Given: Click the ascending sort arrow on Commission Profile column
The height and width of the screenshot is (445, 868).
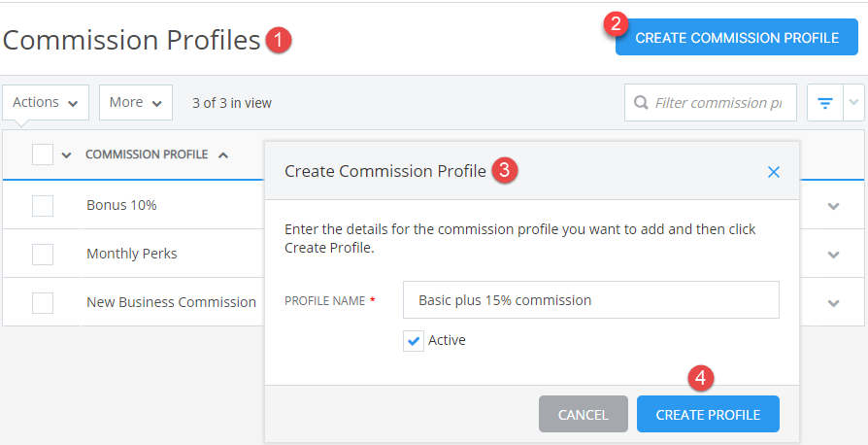Looking at the screenshot, I should tap(223, 154).
